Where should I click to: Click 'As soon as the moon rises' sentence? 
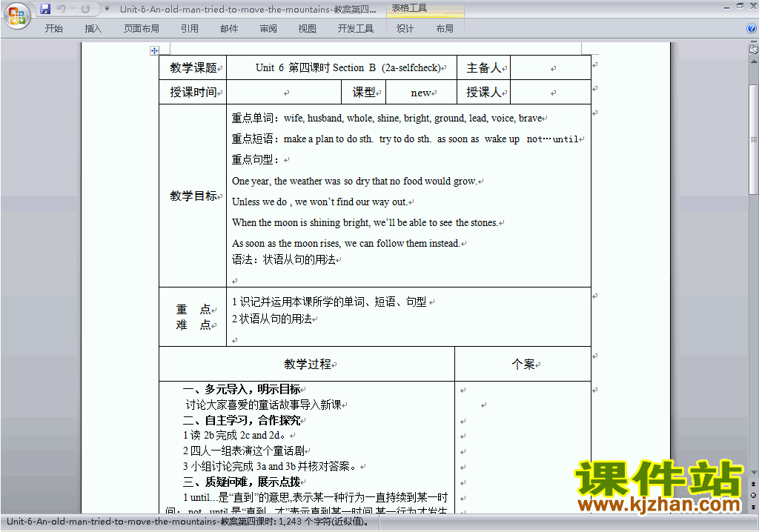click(x=345, y=244)
